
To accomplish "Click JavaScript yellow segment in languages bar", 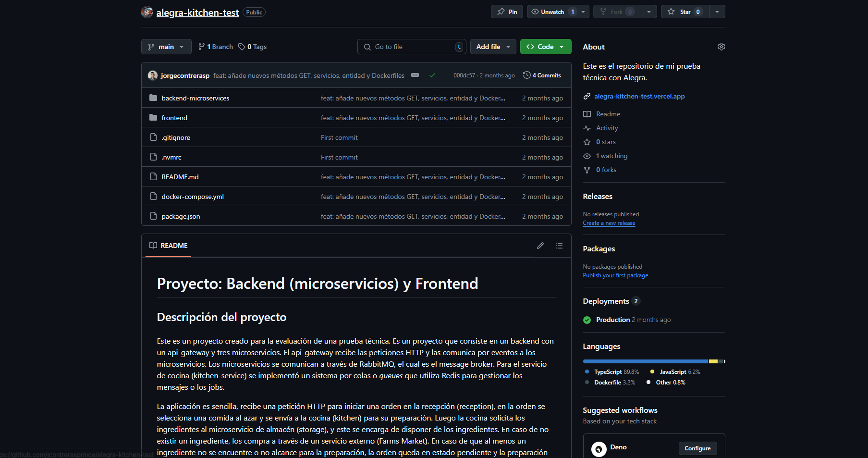I will coord(713,361).
